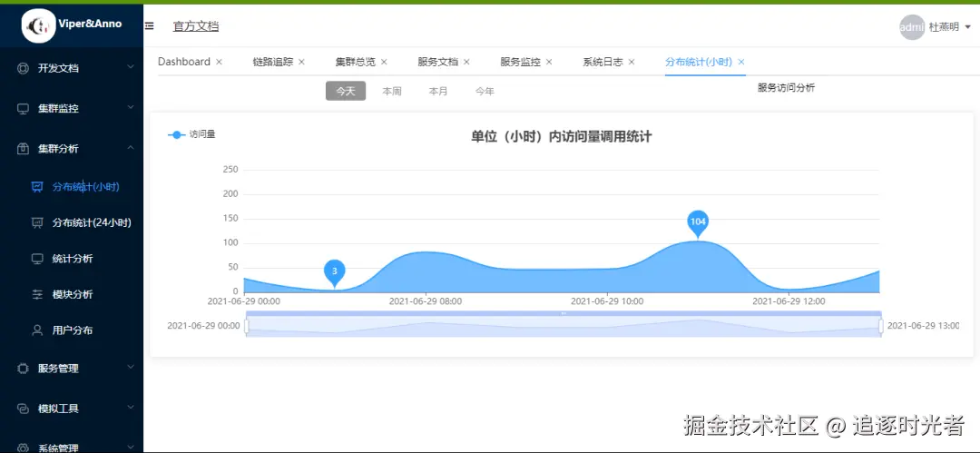Click the Viper&Anno logo
This screenshot has width=980, height=453.
click(39, 25)
